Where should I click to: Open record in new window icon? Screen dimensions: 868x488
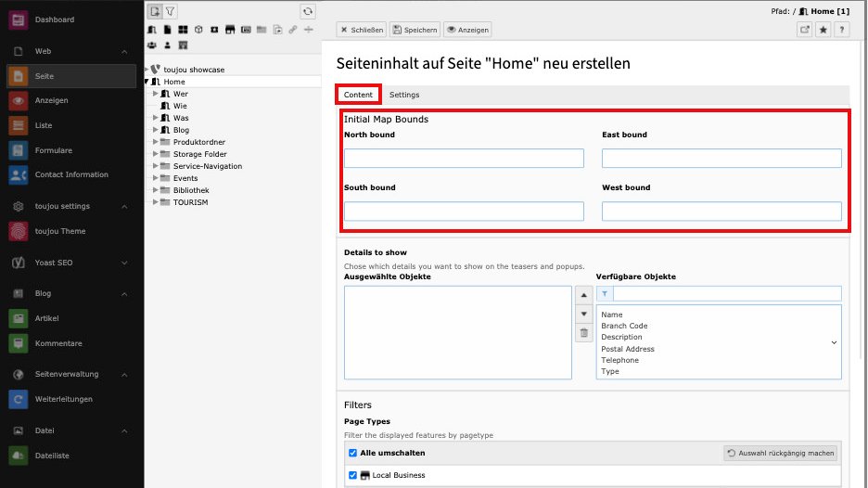[804, 30]
